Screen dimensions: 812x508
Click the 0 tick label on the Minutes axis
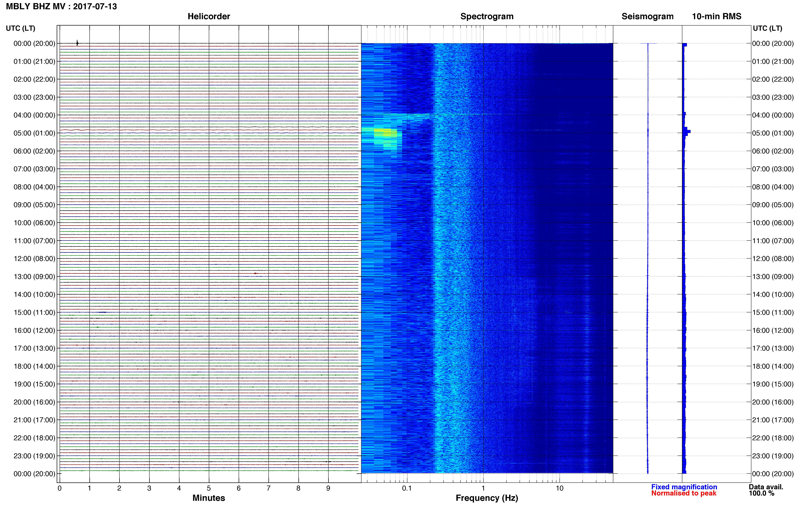tap(59, 488)
